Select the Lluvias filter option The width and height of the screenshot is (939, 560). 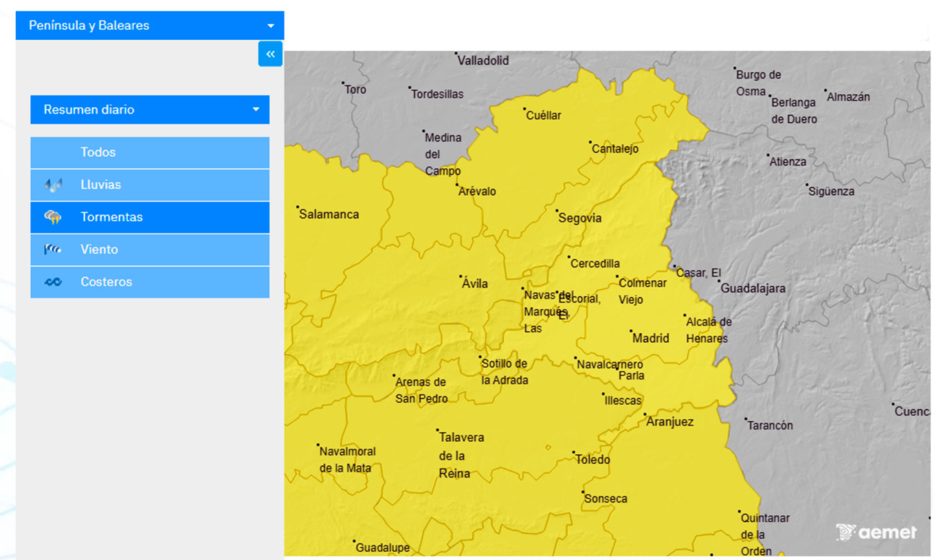[x=150, y=185]
